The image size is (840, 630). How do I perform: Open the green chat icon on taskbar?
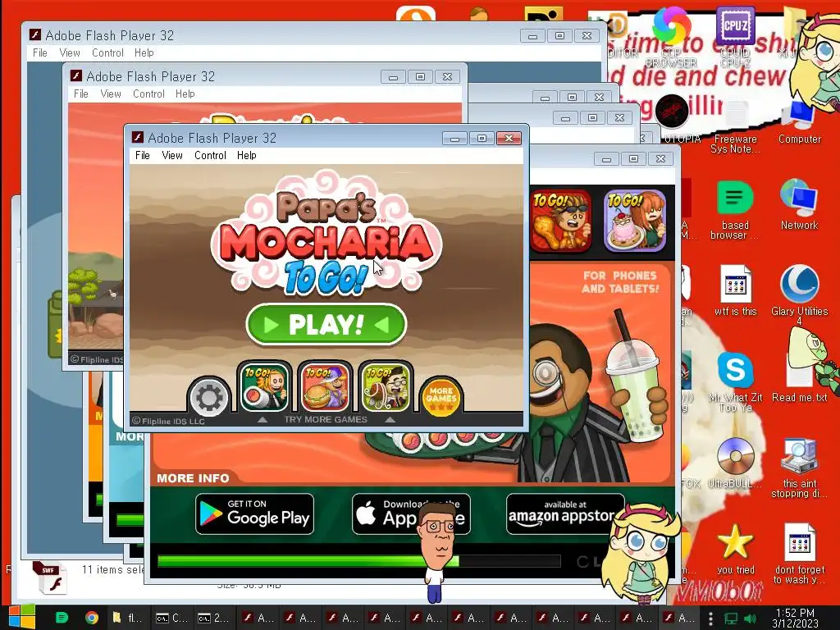point(62,618)
